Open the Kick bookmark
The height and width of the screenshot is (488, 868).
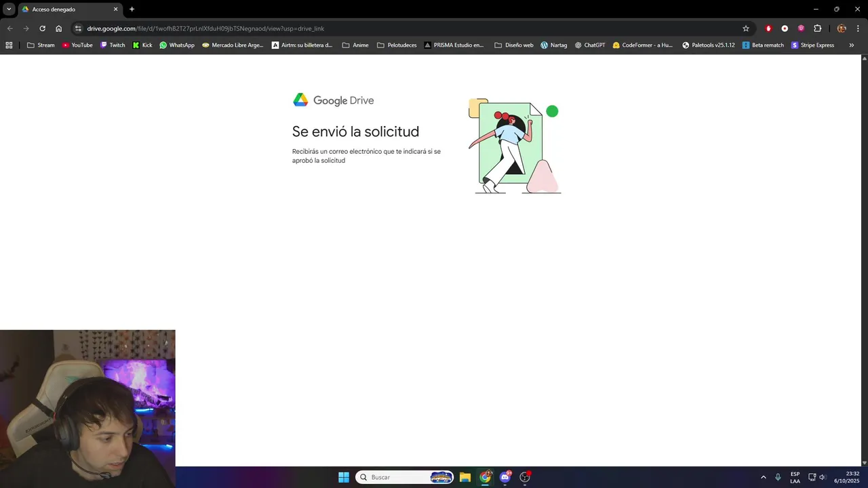click(x=142, y=45)
